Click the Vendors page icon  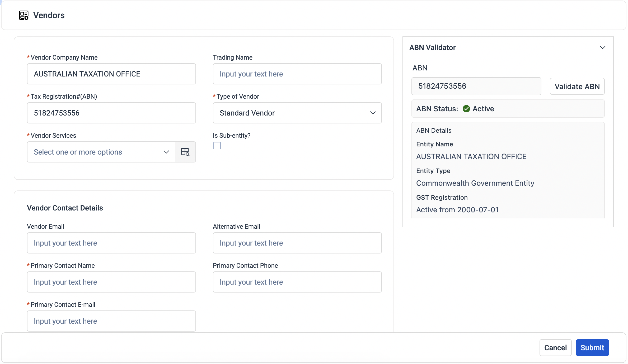24,15
